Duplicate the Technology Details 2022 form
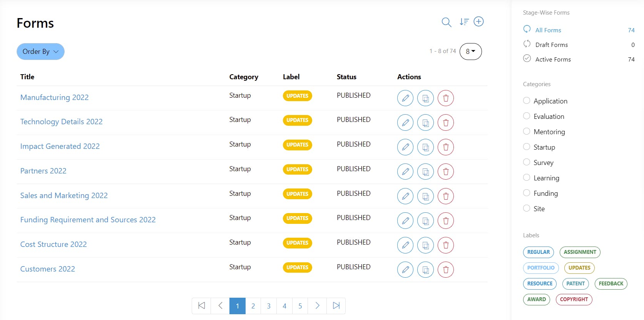644x320 pixels. 425,123
